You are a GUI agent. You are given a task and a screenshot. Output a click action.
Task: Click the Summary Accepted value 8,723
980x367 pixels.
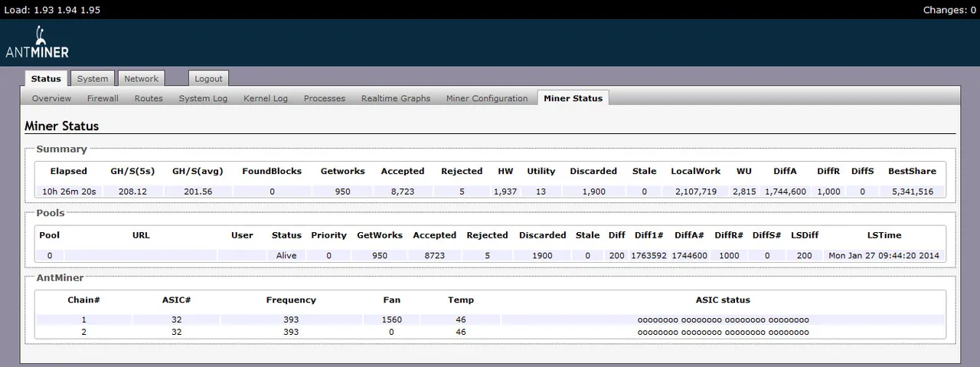tap(403, 192)
